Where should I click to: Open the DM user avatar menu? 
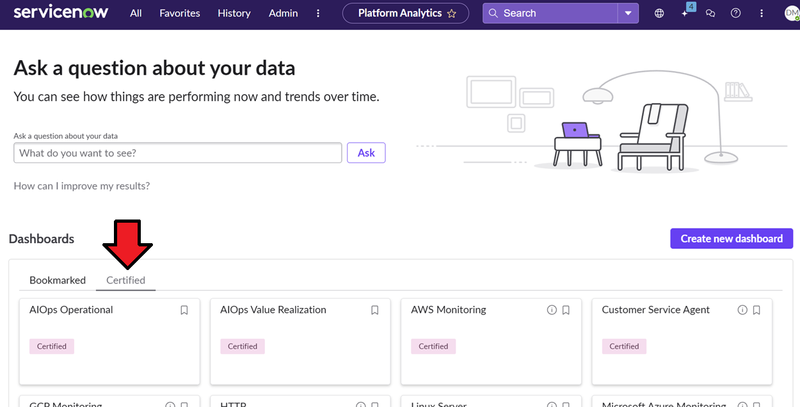click(x=791, y=14)
